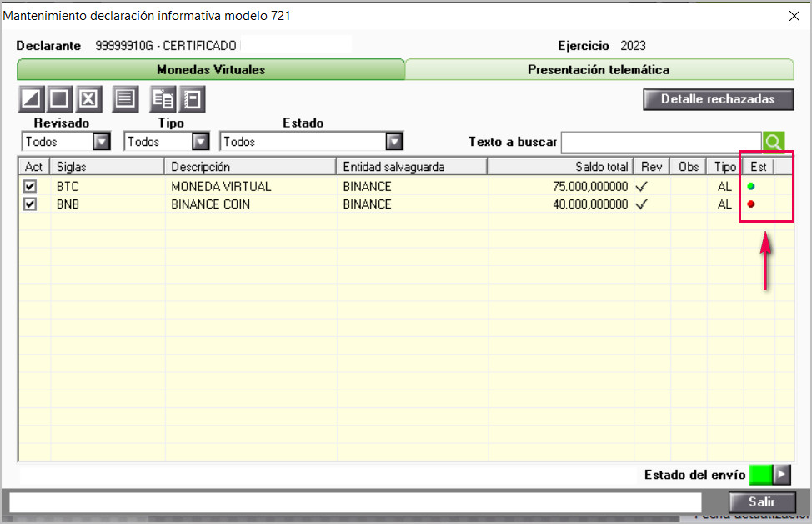Uncheck the Act checkbox for BNB
The image size is (812, 524).
click(30, 204)
